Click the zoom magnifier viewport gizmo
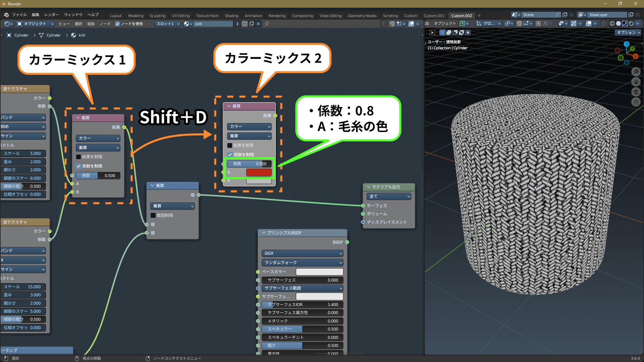 click(x=636, y=71)
